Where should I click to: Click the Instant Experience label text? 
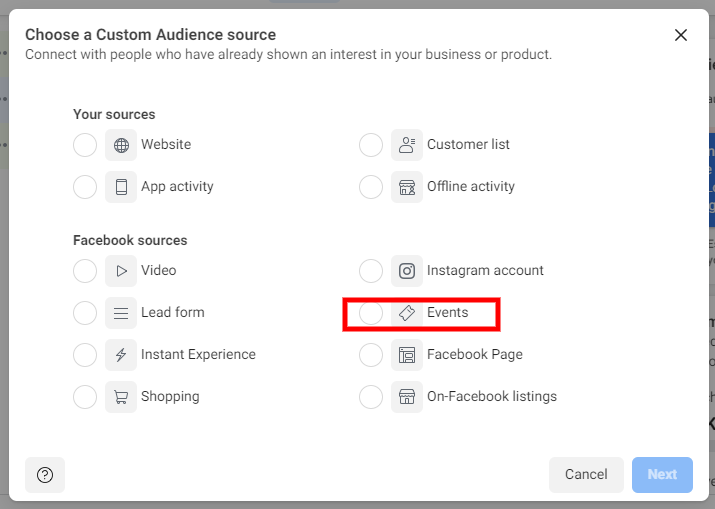pos(198,355)
